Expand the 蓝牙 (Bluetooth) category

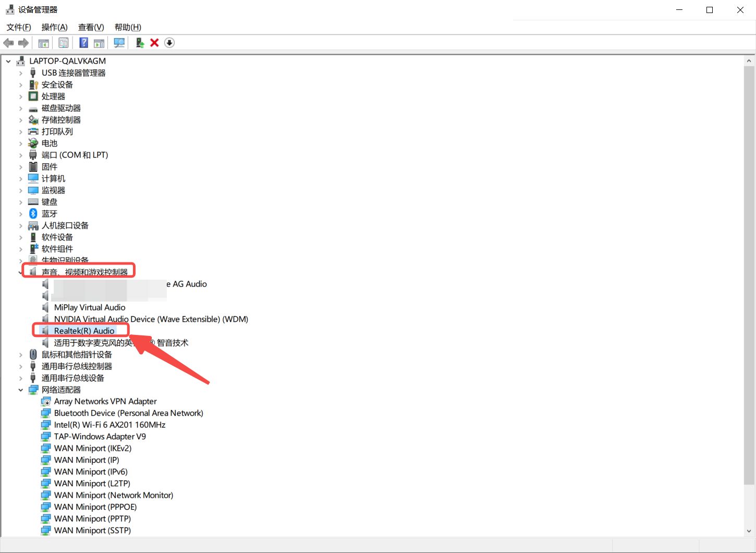tap(21, 214)
